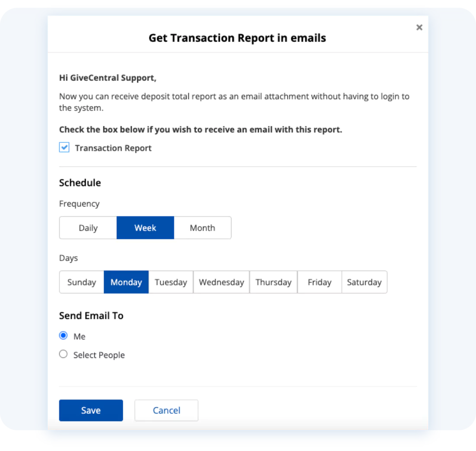The image size is (476, 451).
Task: Switch frequency to Daily
Action: tap(88, 228)
